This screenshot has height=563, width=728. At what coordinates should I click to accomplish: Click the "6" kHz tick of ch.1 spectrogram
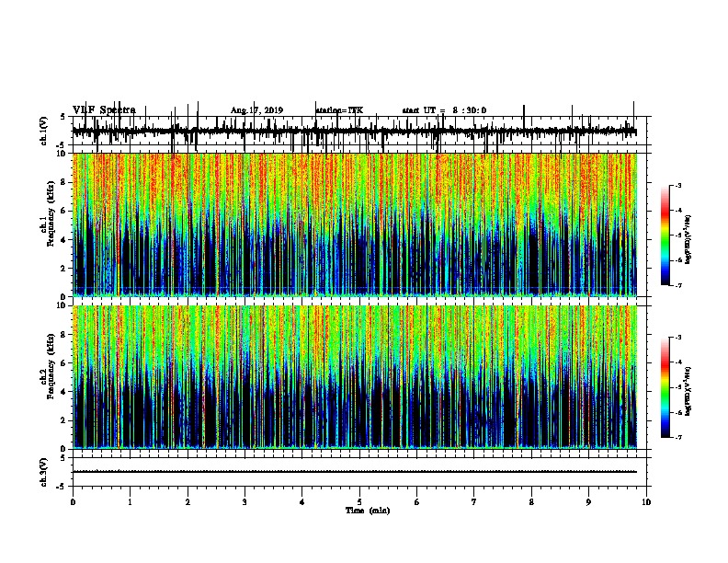(63, 211)
